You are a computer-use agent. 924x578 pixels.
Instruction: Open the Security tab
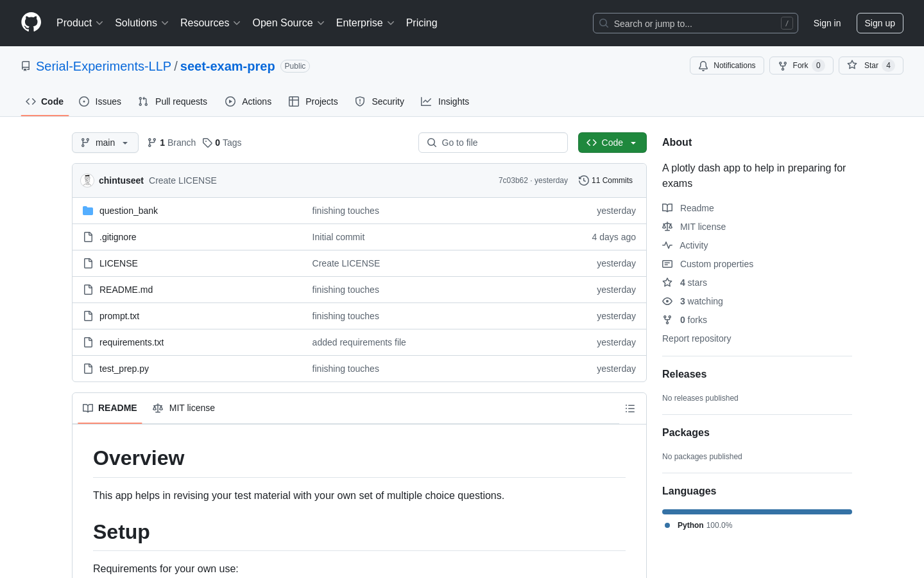coord(380,101)
